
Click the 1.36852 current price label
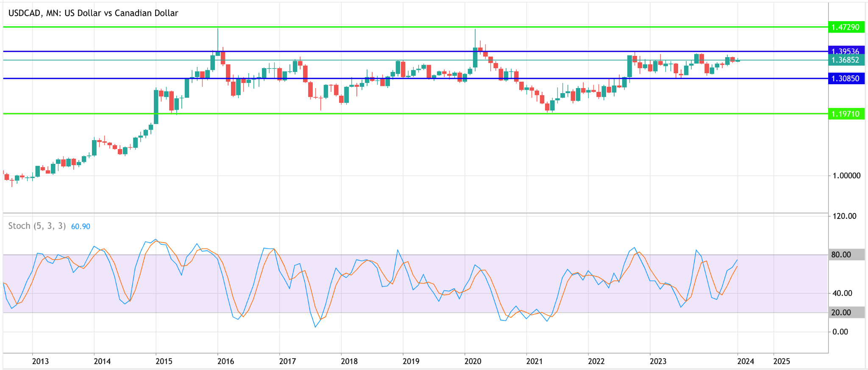(846, 60)
